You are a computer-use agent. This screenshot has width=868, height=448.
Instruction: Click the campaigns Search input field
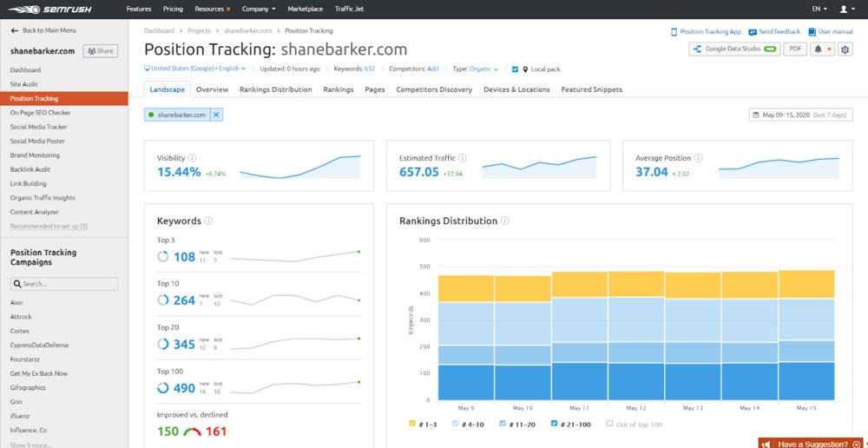(x=64, y=284)
